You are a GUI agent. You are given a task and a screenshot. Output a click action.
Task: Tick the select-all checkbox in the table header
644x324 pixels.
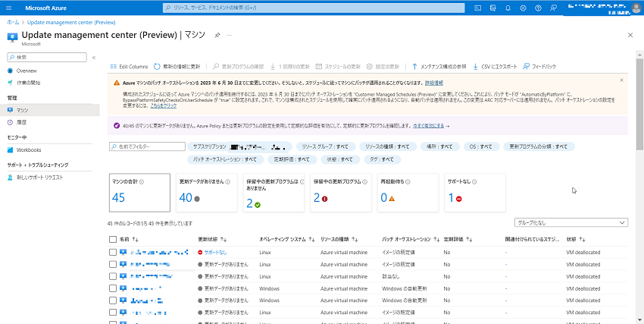113,239
